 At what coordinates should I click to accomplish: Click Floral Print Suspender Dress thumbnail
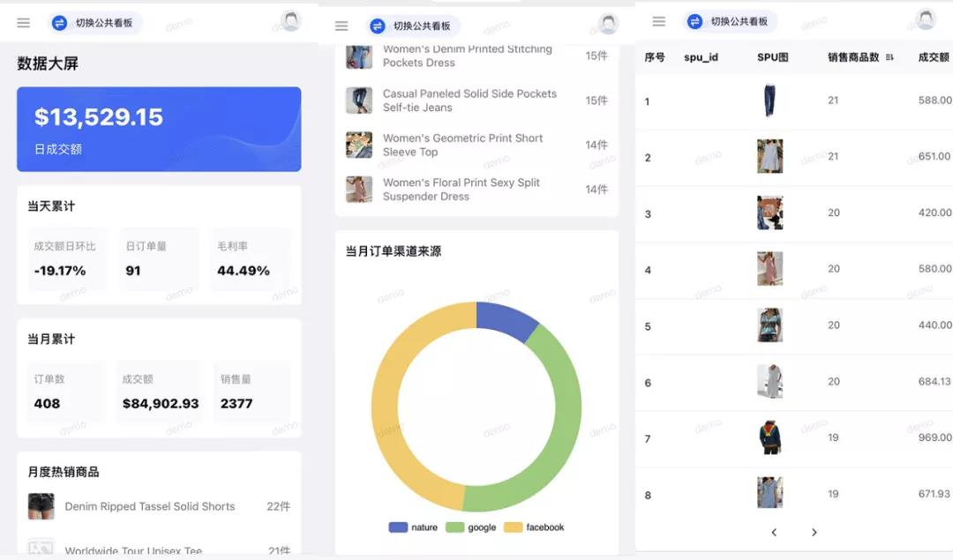359,189
